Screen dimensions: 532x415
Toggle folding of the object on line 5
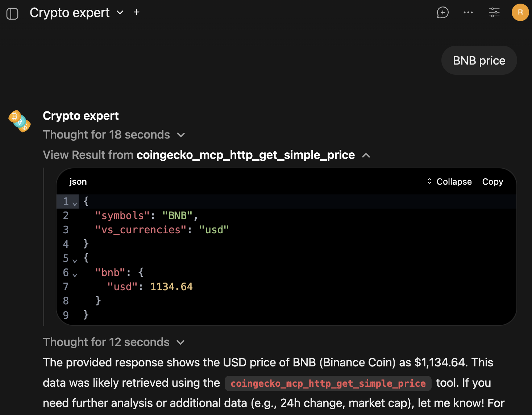pos(75,260)
